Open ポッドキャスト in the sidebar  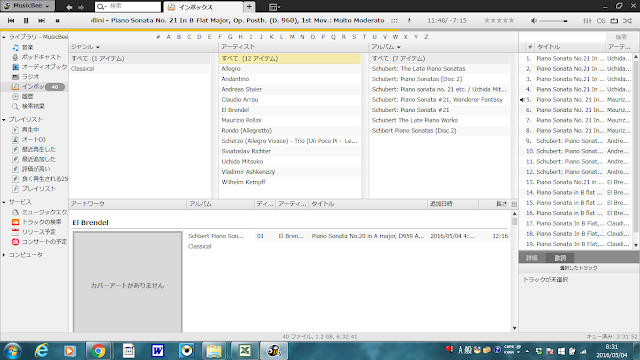(41, 57)
